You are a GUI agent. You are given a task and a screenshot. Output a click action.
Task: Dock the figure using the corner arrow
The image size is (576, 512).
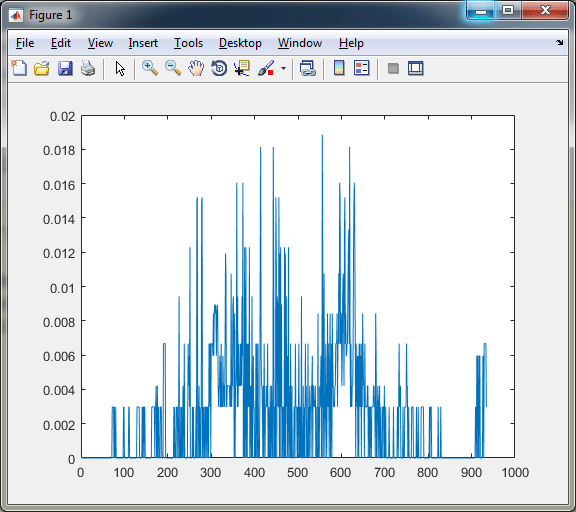click(559, 43)
